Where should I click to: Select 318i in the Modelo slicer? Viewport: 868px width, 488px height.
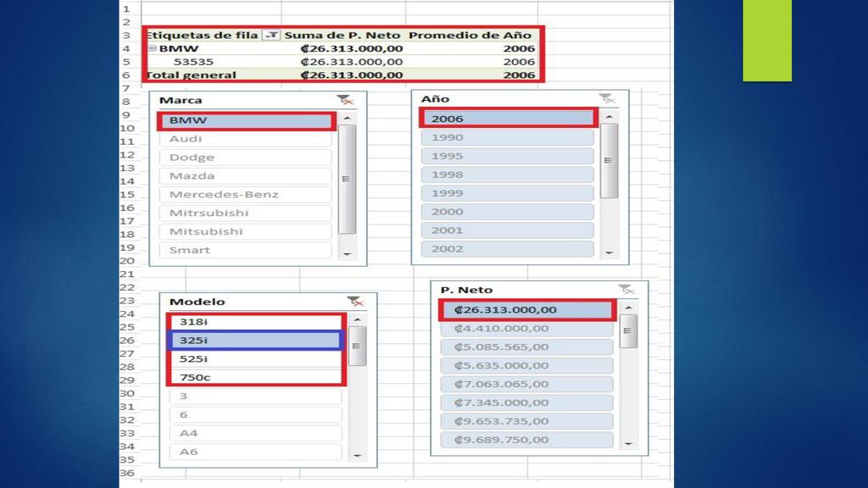[256, 321]
